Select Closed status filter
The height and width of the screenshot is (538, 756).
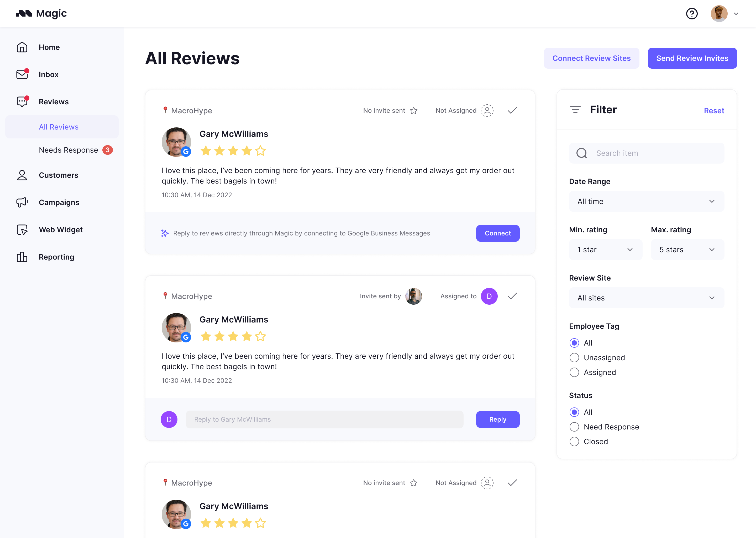coord(574,441)
